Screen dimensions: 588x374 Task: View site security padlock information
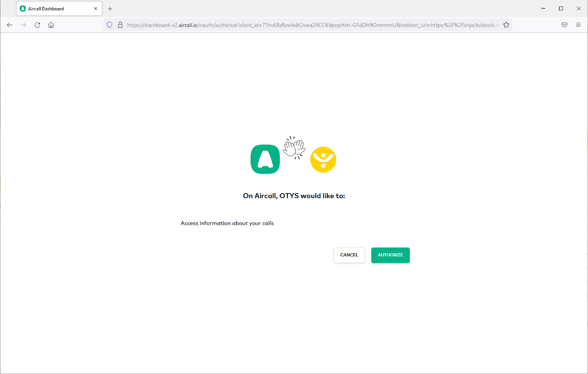pos(120,25)
